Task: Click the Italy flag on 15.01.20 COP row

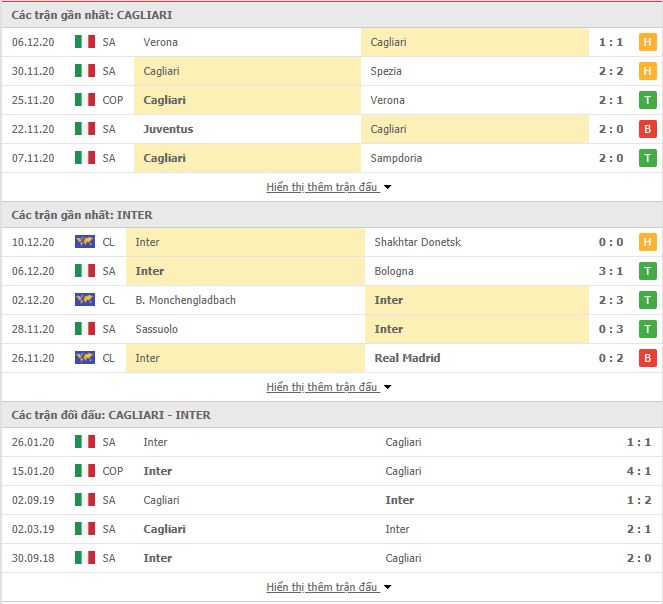Action: 85,471
